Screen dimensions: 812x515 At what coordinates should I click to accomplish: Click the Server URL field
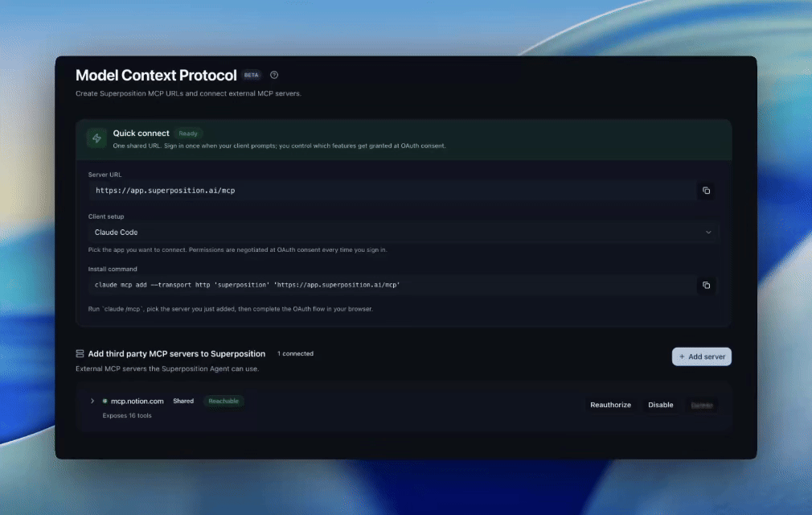point(392,191)
